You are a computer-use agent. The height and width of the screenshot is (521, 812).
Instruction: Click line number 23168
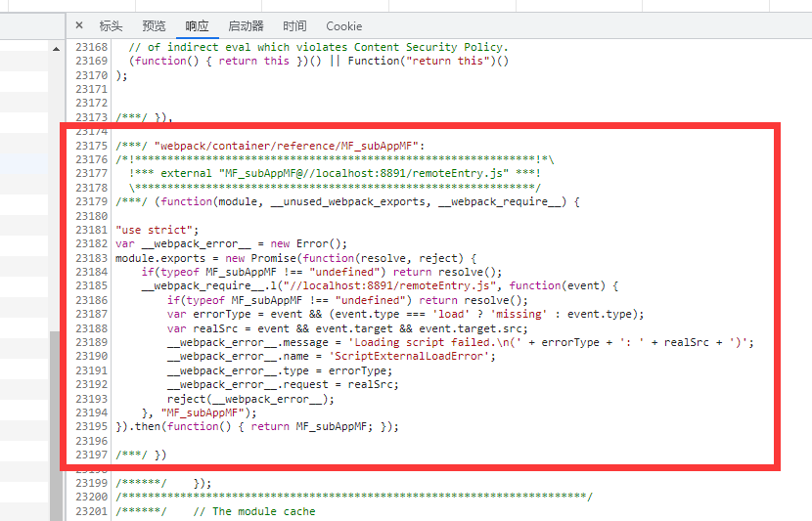pyautogui.click(x=92, y=47)
